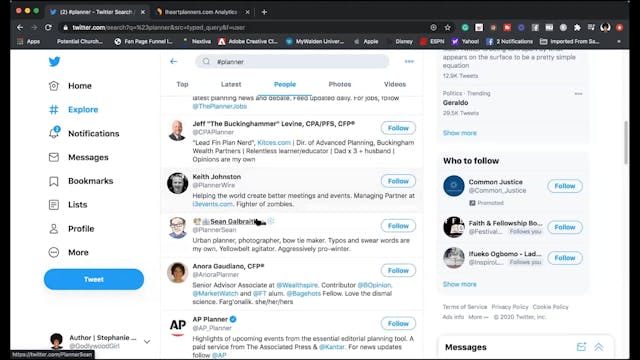Viewport: 640px width, 360px height.
Task: Switch to the Top results tab
Action: [182, 84]
